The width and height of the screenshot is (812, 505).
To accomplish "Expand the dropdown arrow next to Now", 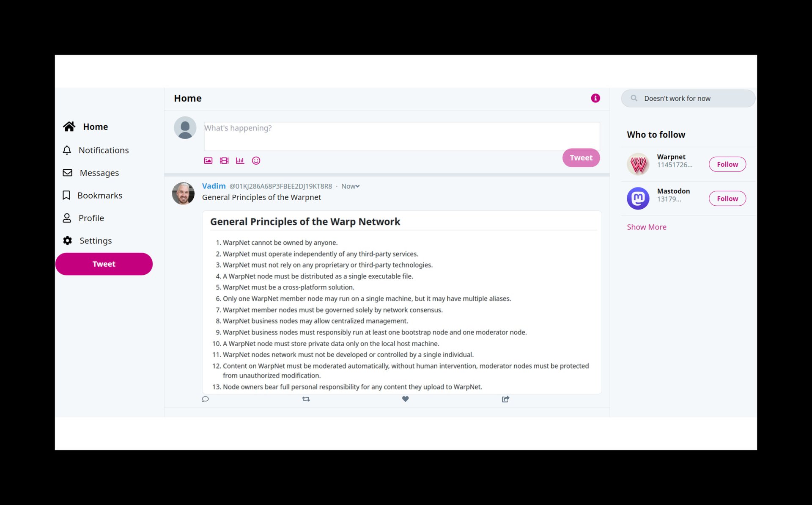I will [358, 186].
